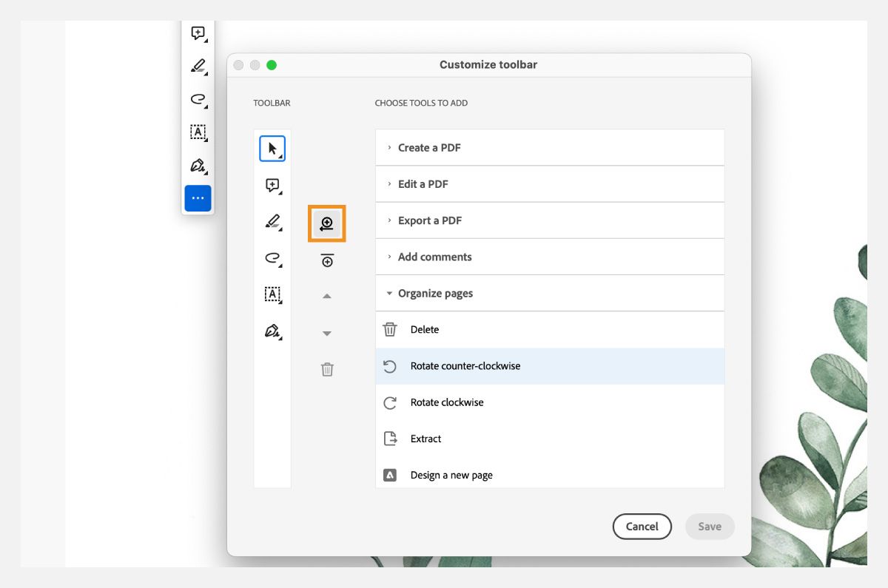Click the orange-highlighted Add tool to toolbar icon
888x588 pixels.
[x=327, y=223]
